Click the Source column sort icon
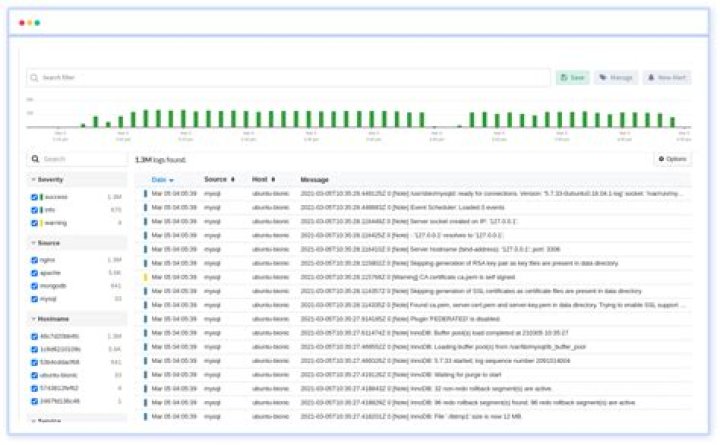The height and width of the screenshot is (445, 720). click(234, 179)
